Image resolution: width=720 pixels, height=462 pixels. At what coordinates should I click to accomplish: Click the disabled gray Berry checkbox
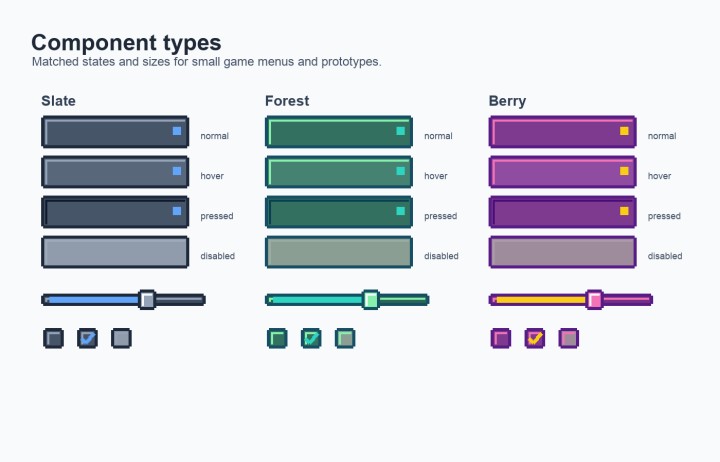(568, 338)
